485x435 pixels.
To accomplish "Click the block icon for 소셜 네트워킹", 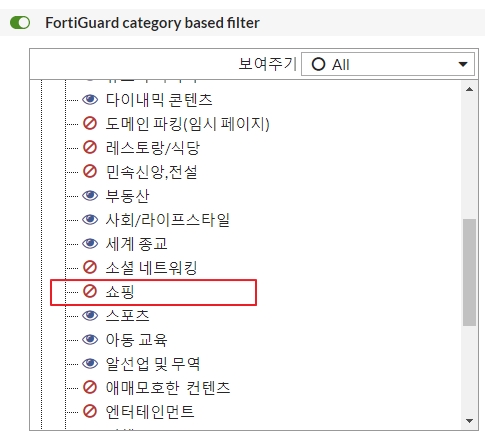I will (x=90, y=268).
